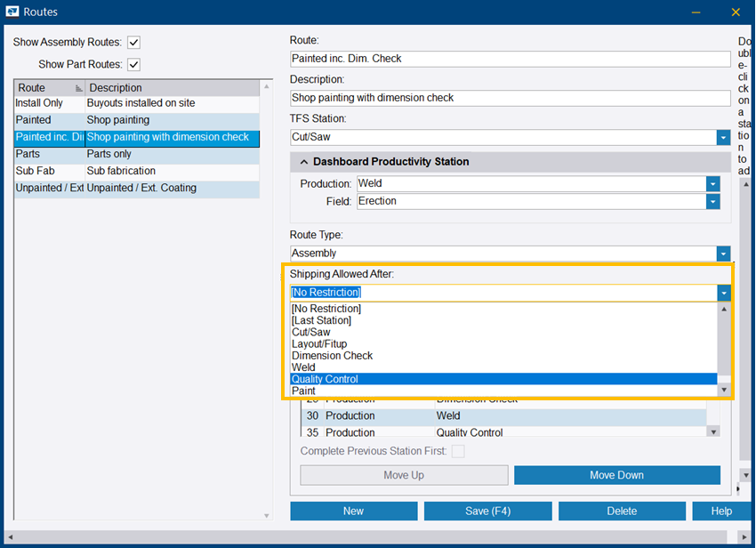
Task: Open the Route Type dropdown arrow
Action: 723,254
